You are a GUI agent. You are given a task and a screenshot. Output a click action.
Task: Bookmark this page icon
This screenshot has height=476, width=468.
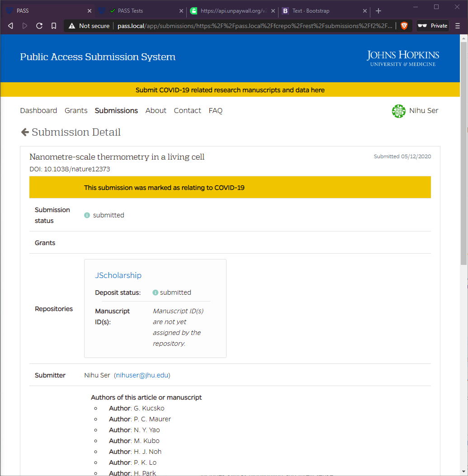54,26
